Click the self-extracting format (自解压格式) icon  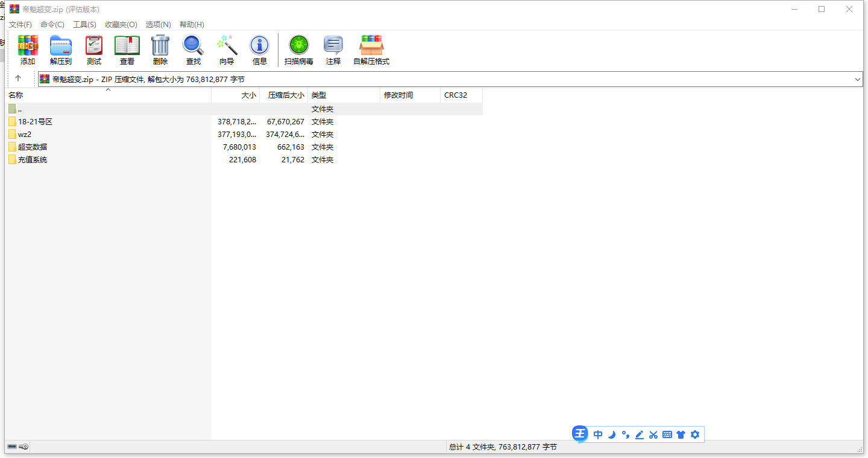tap(371, 46)
